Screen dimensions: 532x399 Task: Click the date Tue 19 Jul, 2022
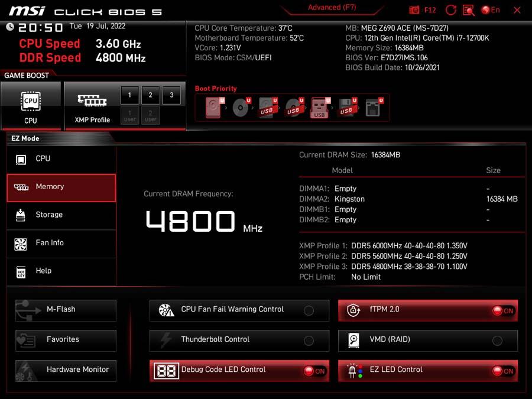coord(98,26)
